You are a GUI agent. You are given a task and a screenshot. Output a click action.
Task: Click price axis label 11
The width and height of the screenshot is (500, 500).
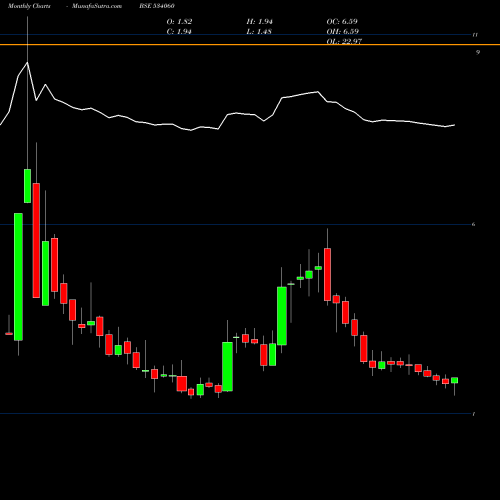(x=476, y=35)
